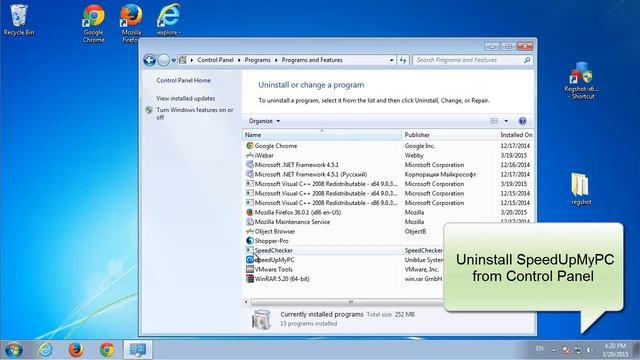Click the Control Panel taskbar button
The height and width of the screenshot is (360, 640).
click(x=138, y=350)
